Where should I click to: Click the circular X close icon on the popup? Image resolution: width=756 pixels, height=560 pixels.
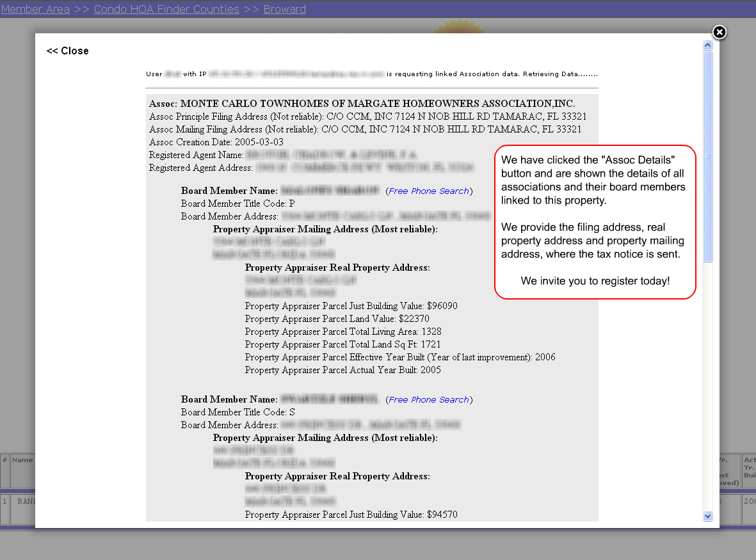coord(720,32)
